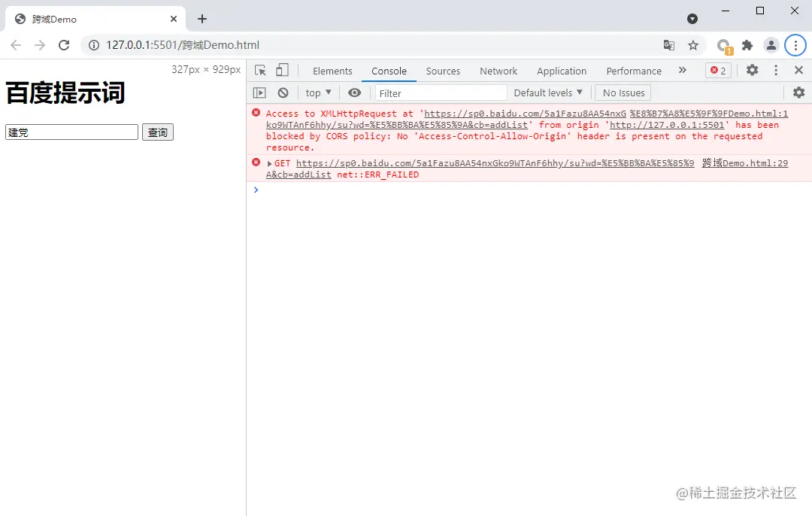This screenshot has height=516, width=812.
Task: Open the http://127.0.0.1:5501 origin link
Action: point(667,125)
